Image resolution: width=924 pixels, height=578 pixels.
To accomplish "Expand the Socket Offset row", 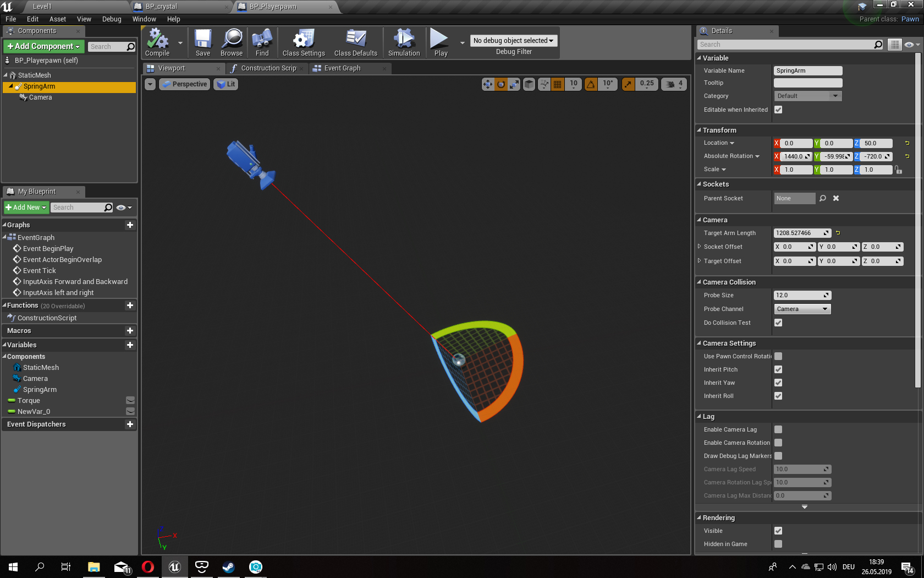I will click(699, 247).
